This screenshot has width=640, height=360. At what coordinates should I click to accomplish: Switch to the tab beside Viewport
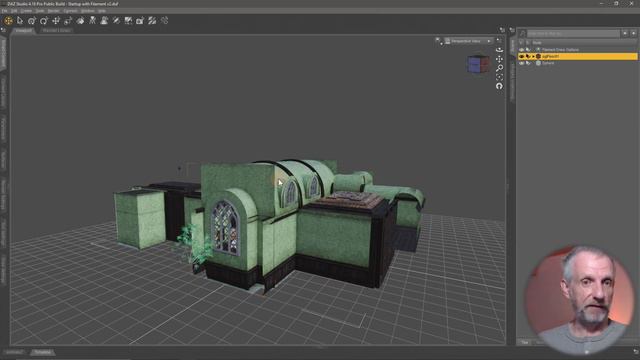(56, 30)
